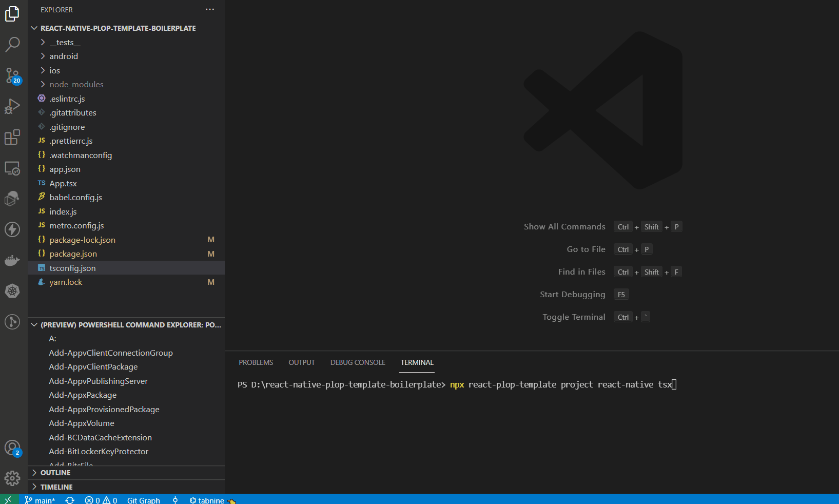Click remote window indicator in status bar
This screenshot has height=504, width=839.
(x=8, y=500)
